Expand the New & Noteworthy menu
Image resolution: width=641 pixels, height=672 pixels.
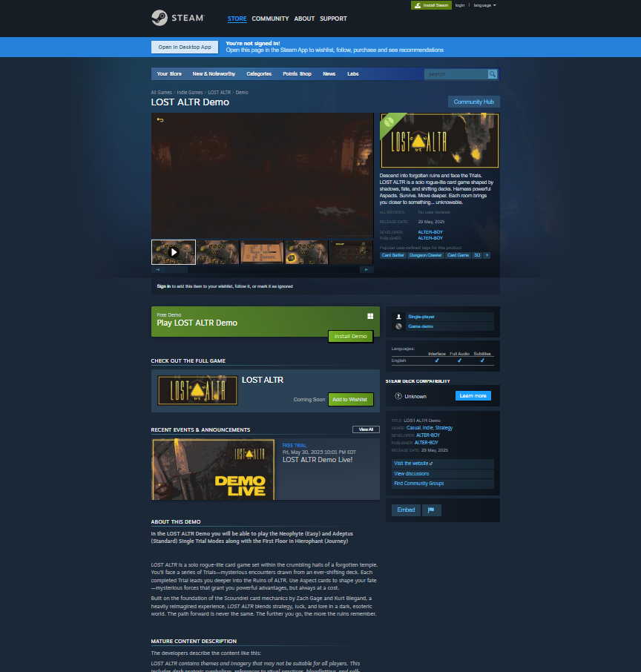click(x=214, y=74)
